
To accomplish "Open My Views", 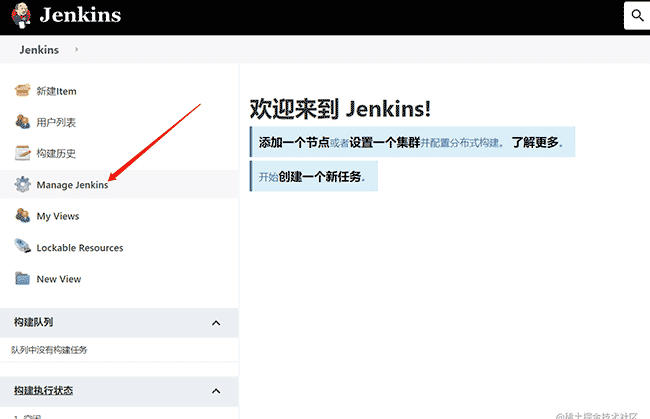I will click(58, 216).
